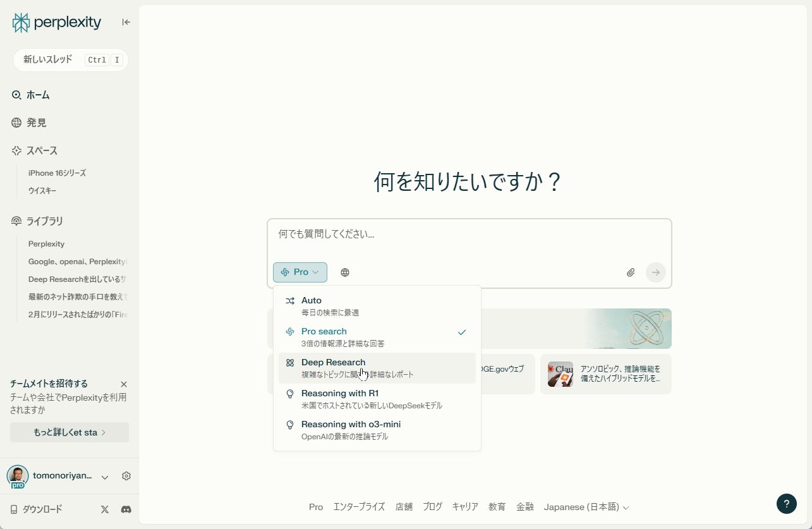Click the Perplexity logo
The height and width of the screenshot is (529, 812).
[57, 23]
